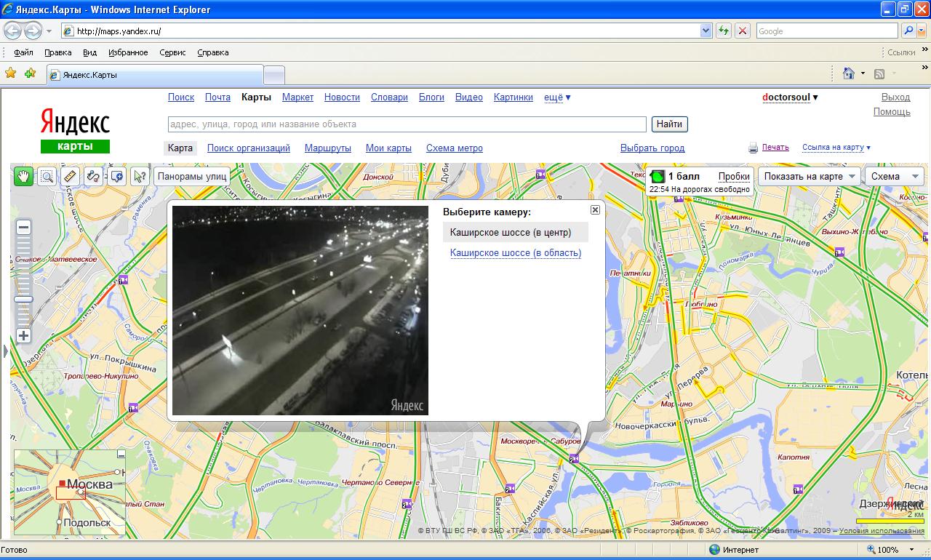Open IE home page icon
The height and width of the screenshot is (560, 931).
[848, 73]
